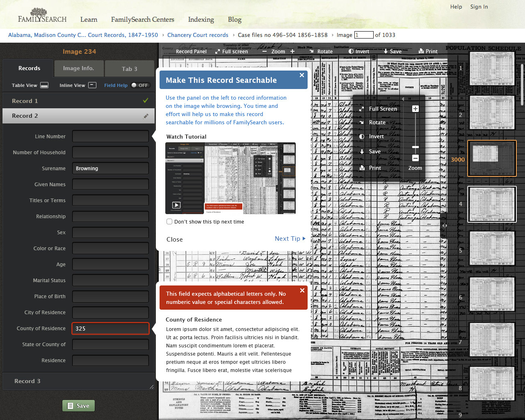Click the zoom slider plus button
The image size is (525, 420).
point(415,109)
